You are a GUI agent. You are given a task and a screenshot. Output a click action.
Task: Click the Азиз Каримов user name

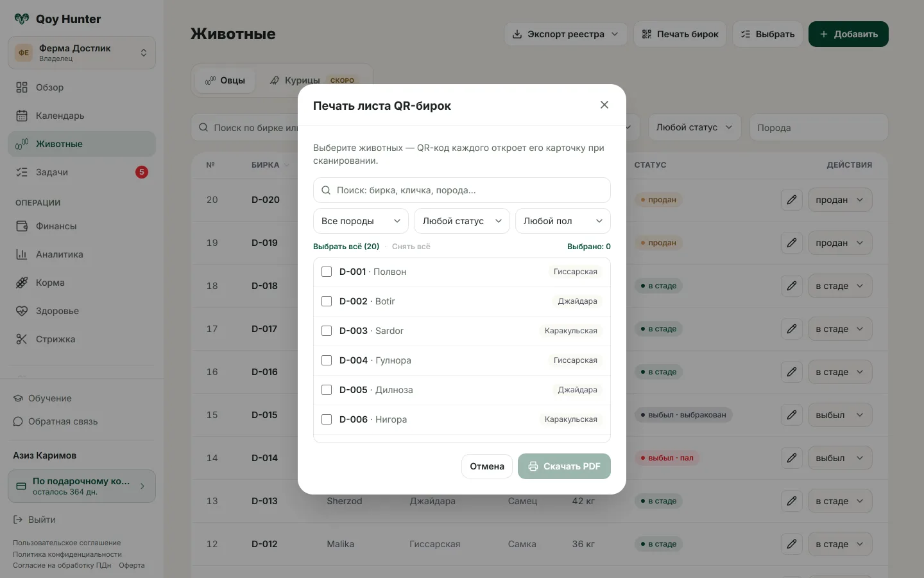(x=45, y=455)
